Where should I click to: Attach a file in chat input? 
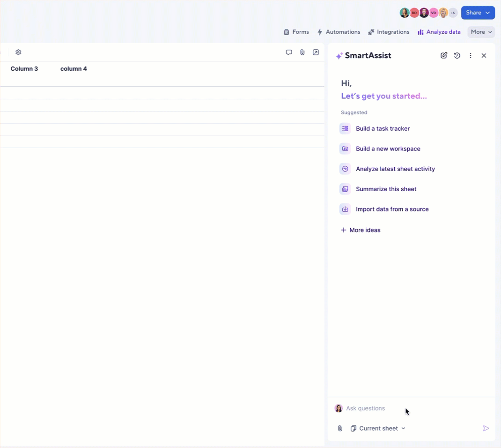coord(340,428)
